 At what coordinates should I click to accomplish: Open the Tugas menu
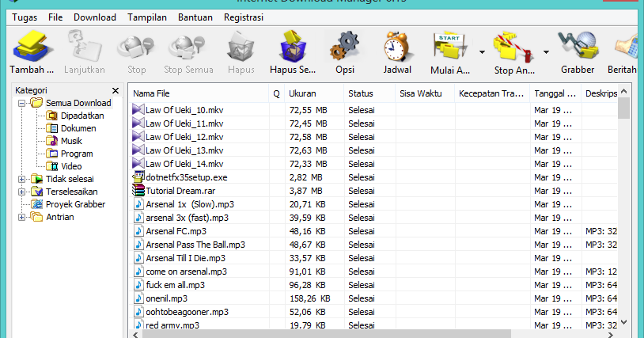tap(25, 17)
